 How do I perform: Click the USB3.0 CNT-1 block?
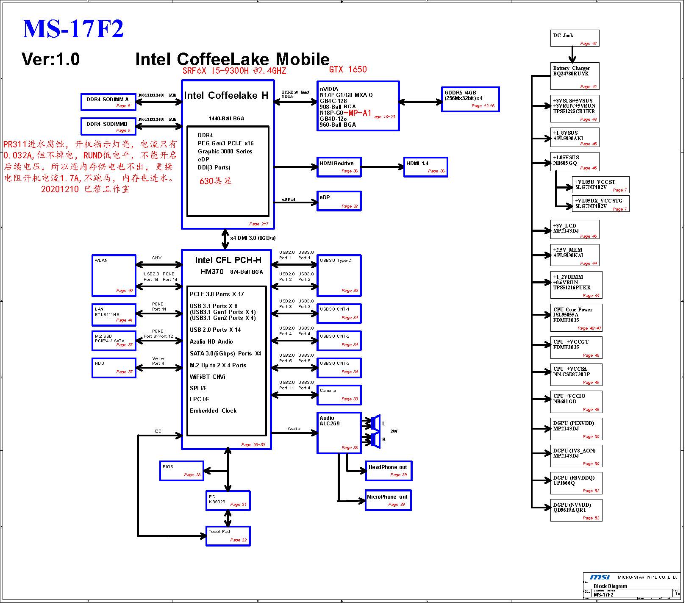click(339, 314)
